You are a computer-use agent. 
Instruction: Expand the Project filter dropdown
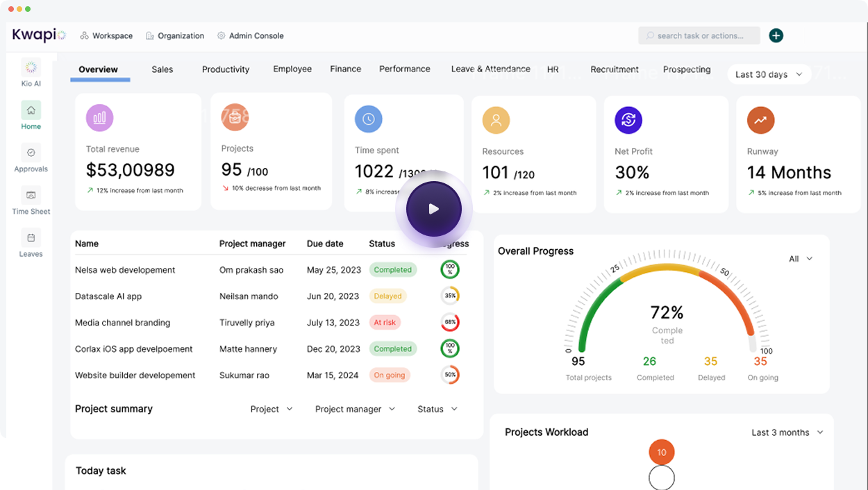(272, 409)
